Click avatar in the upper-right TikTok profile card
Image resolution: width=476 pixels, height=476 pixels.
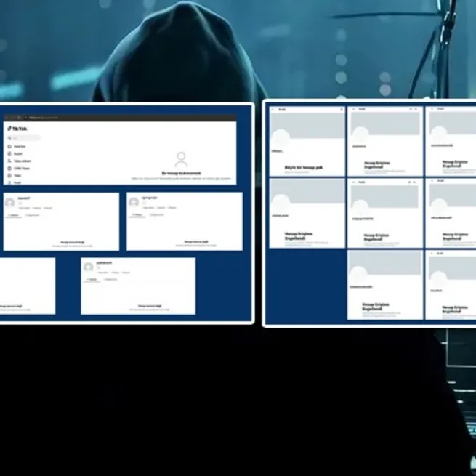134,203
